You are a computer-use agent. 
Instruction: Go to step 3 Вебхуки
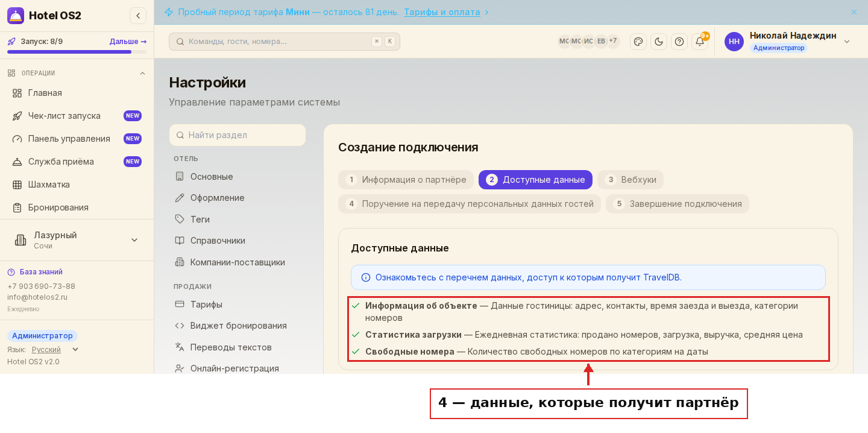click(631, 180)
